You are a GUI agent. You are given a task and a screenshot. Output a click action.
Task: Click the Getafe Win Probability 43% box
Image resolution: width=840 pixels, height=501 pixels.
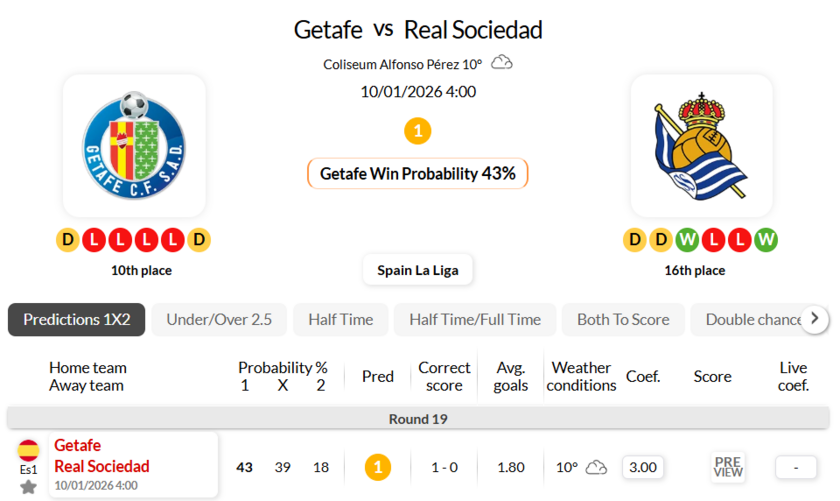pyautogui.click(x=417, y=174)
